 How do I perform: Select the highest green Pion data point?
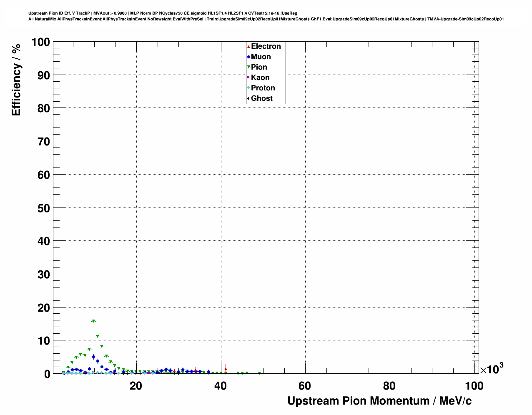[x=93, y=321]
